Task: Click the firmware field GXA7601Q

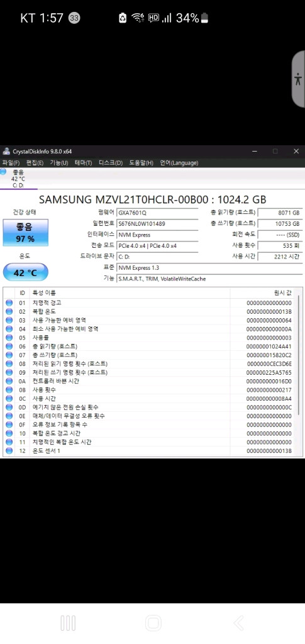Action: click(x=157, y=213)
